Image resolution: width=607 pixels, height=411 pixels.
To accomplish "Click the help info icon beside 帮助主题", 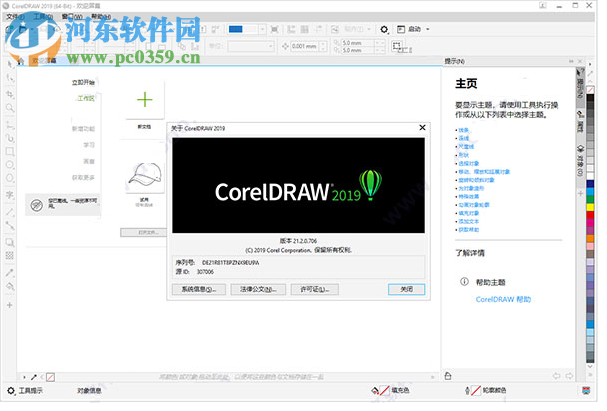I will coord(464,282).
